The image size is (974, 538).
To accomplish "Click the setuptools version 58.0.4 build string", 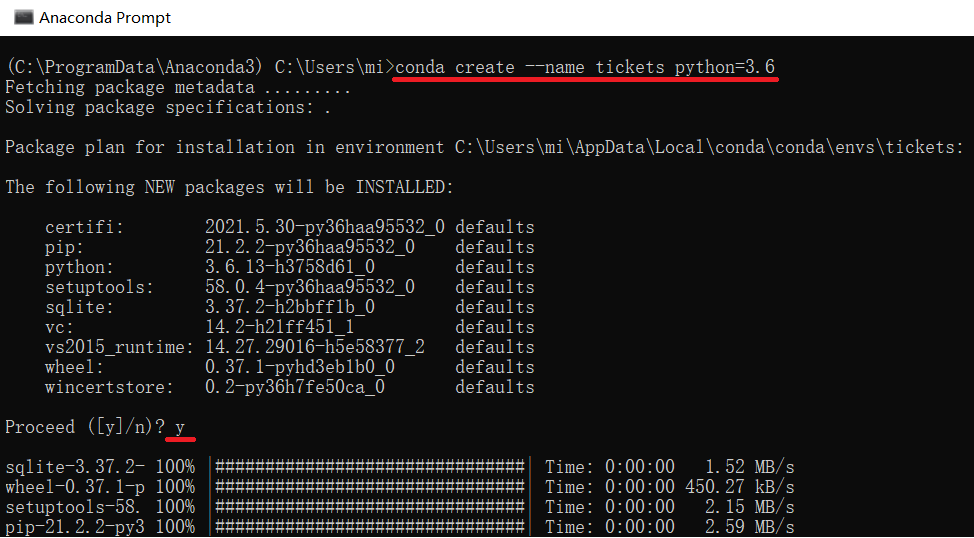I will [310, 287].
